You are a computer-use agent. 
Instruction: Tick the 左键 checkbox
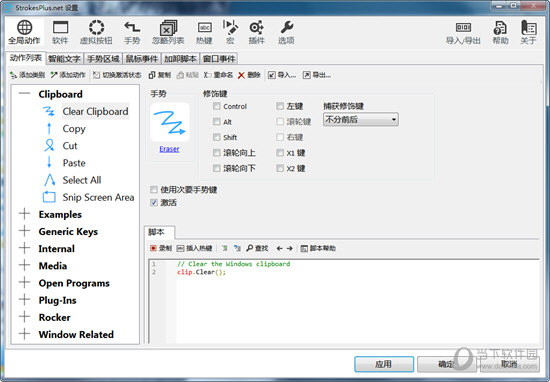coord(280,106)
